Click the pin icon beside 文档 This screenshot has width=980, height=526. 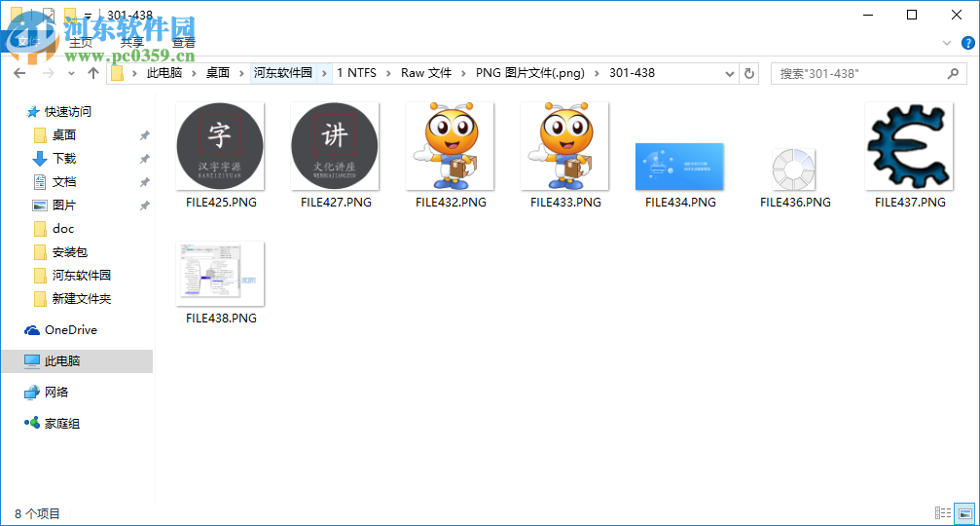point(144,182)
